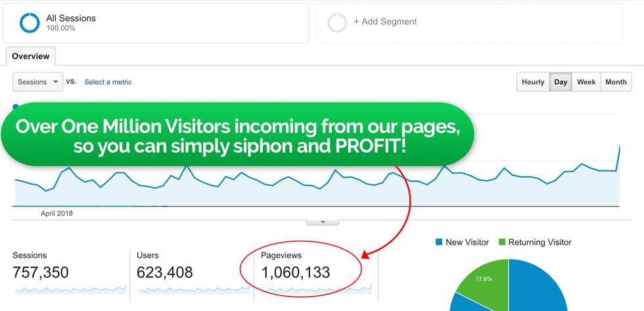This screenshot has height=311, width=644.
Task: Switch the chart to Month view
Action: tap(616, 82)
